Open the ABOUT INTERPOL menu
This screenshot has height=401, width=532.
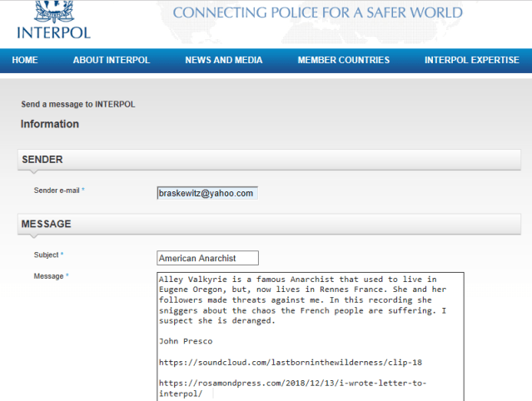[111, 60]
